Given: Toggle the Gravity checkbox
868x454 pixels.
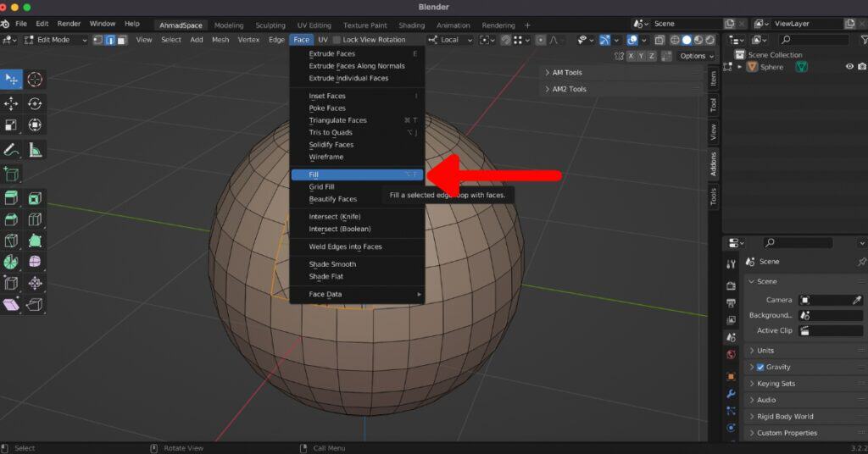Looking at the screenshot, I should 760,368.
